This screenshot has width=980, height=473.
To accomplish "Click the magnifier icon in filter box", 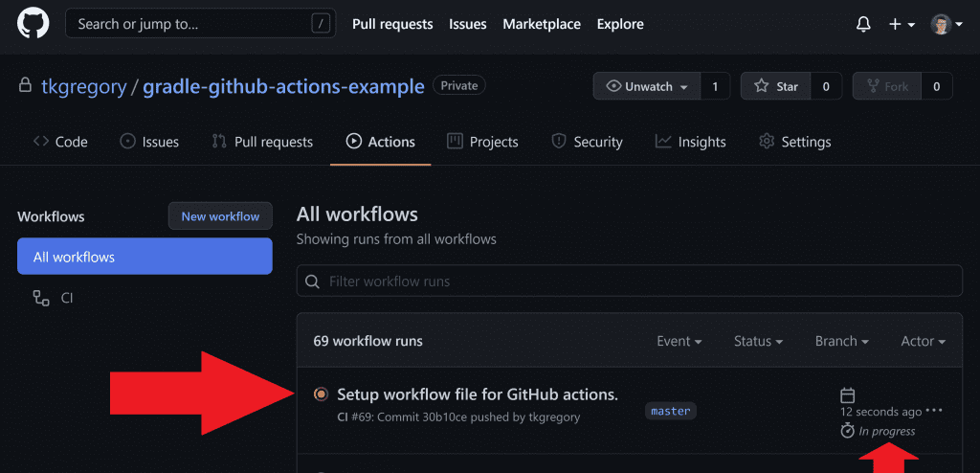I will click(x=312, y=282).
